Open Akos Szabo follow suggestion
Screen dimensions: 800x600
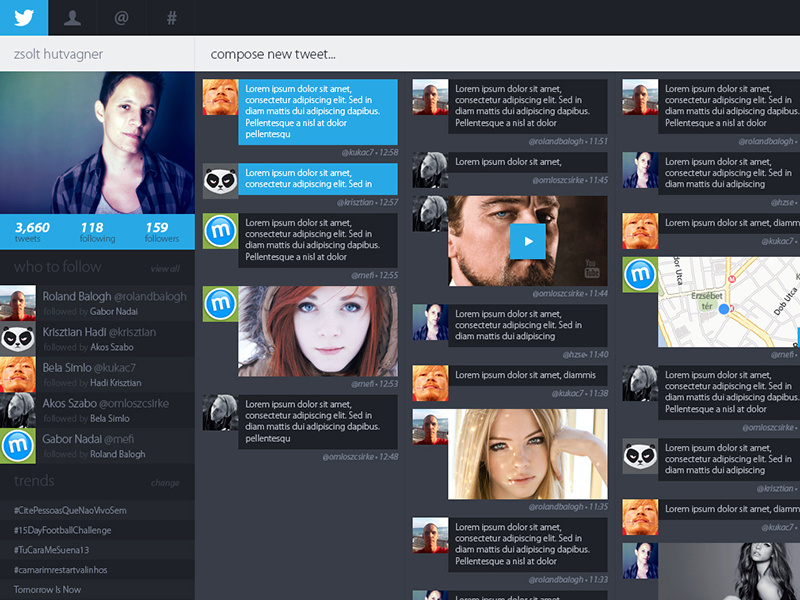(97, 410)
